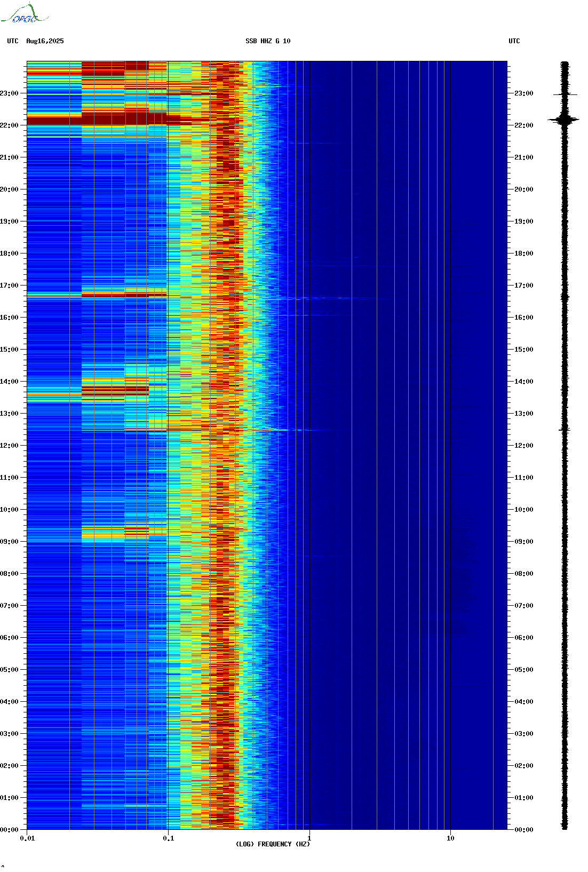Click the 23:00 label on the right time axis
588x872 pixels.
click(523, 93)
